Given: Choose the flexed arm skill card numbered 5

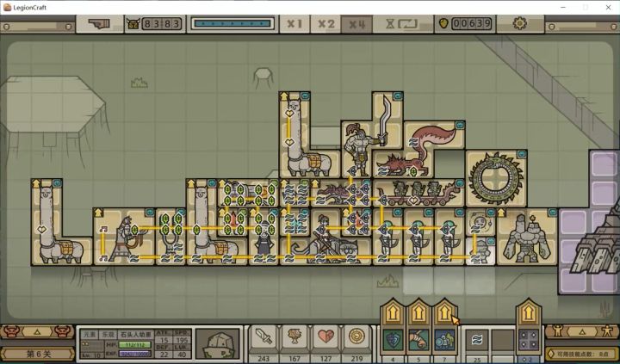Looking at the screenshot, I should [x=418, y=340].
